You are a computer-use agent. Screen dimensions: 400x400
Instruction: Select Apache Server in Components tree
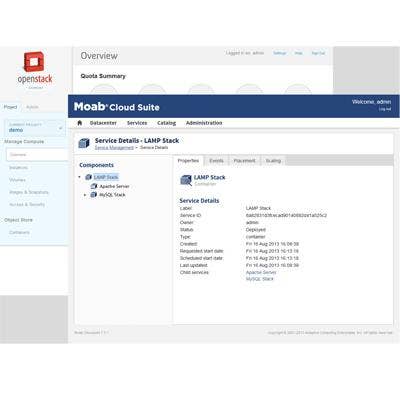pos(114,186)
